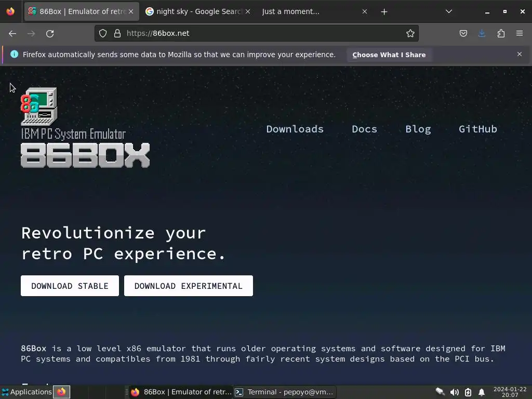Close the Just a moment tab
This screenshot has height=399, width=532.
[x=365, y=11]
